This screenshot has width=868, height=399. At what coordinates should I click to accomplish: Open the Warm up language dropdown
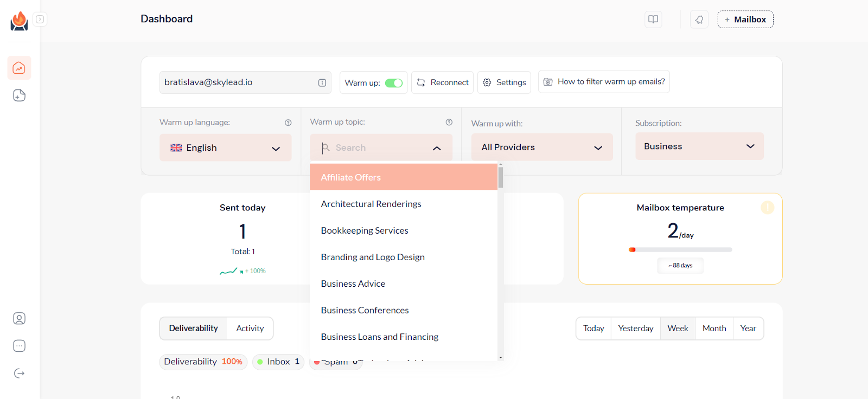pos(225,148)
